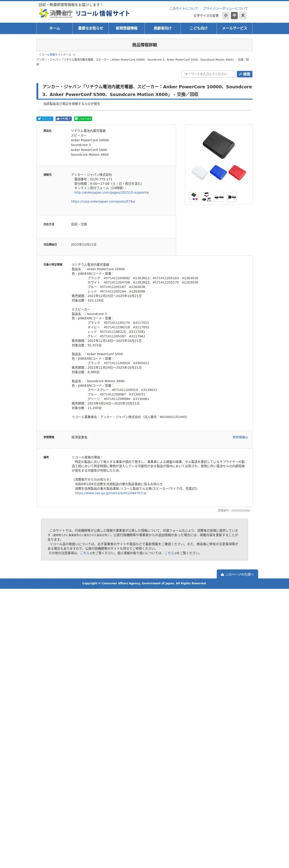The width and height of the screenshot is (289, 868).
Task: Open the 重要なお知らせ navigation tab
Action: (90, 28)
